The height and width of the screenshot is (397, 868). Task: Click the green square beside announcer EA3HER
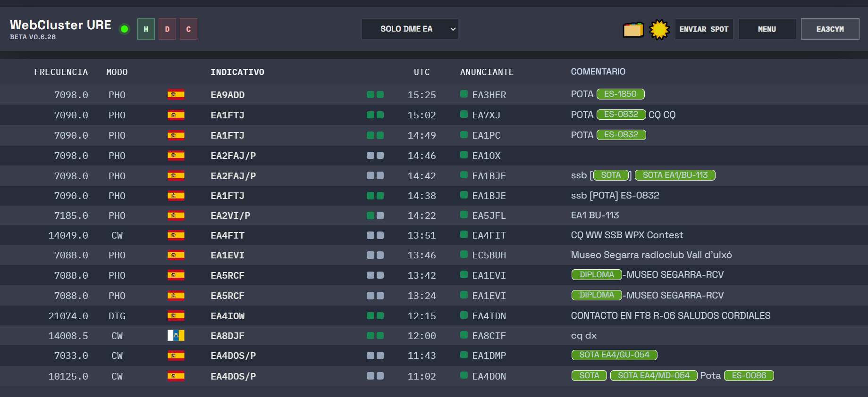click(463, 94)
